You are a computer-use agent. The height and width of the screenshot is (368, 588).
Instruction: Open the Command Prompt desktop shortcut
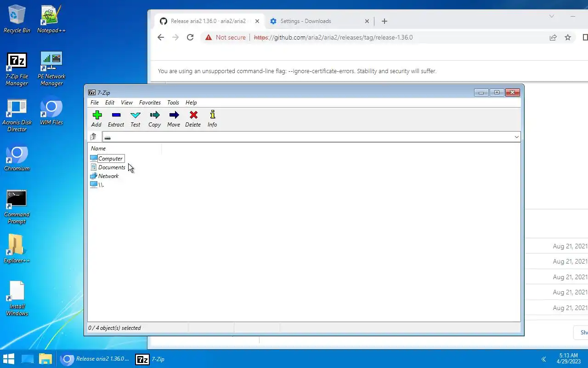pos(17,207)
